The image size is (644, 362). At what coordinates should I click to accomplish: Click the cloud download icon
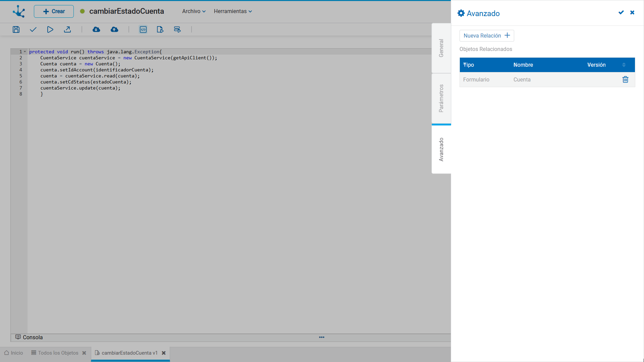[96, 29]
